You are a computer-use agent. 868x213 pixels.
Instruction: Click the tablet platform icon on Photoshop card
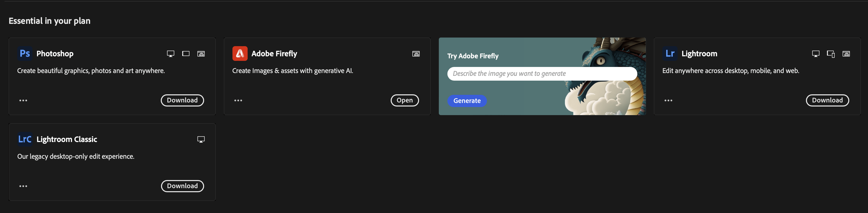point(186,54)
